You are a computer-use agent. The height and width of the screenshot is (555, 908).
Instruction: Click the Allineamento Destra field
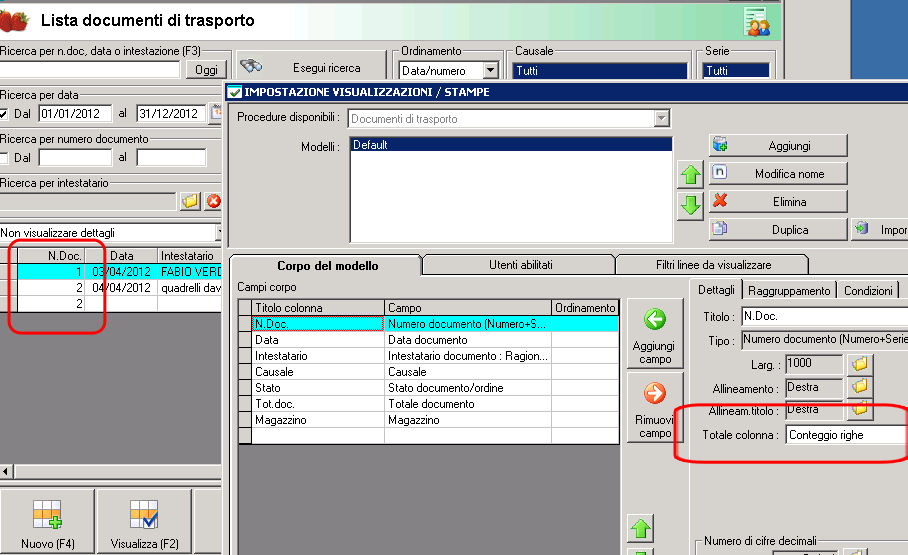click(x=814, y=387)
